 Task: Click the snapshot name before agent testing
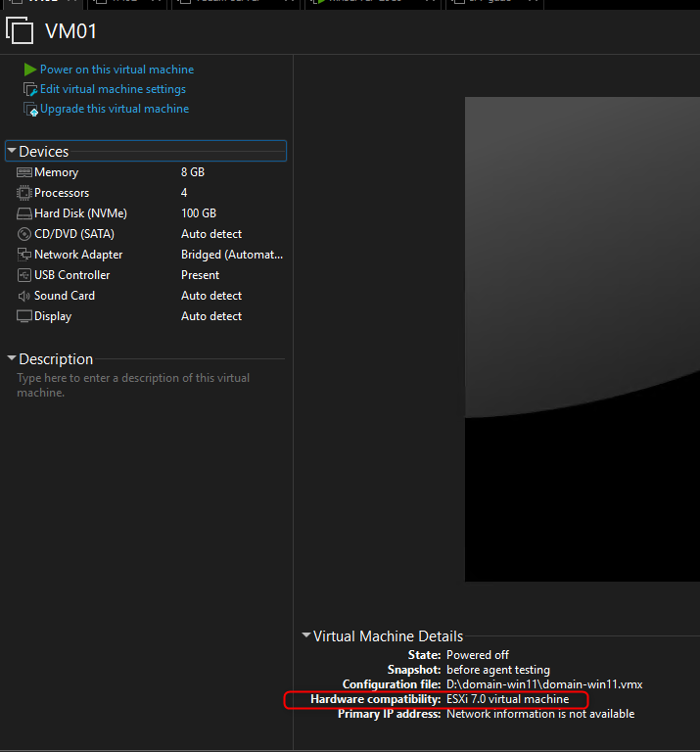(498, 670)
